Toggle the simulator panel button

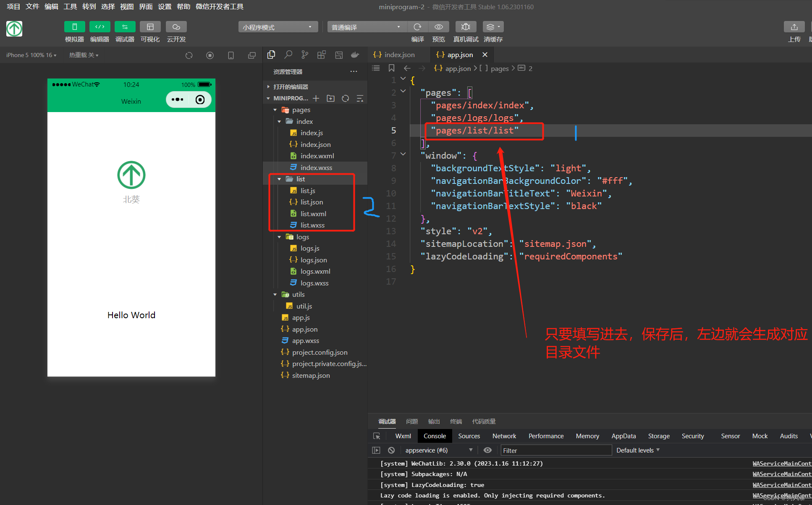point(74,27)
